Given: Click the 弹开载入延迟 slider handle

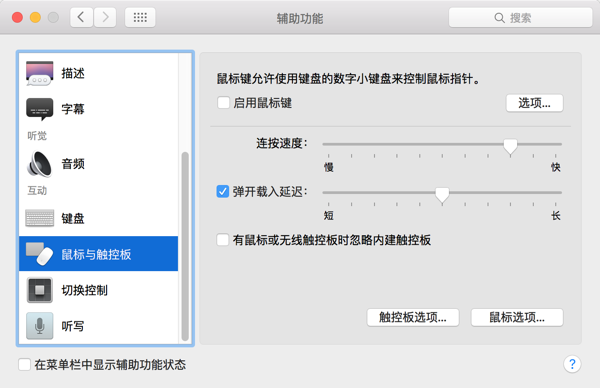Looking at the screenshot, I should click(442, 195).
